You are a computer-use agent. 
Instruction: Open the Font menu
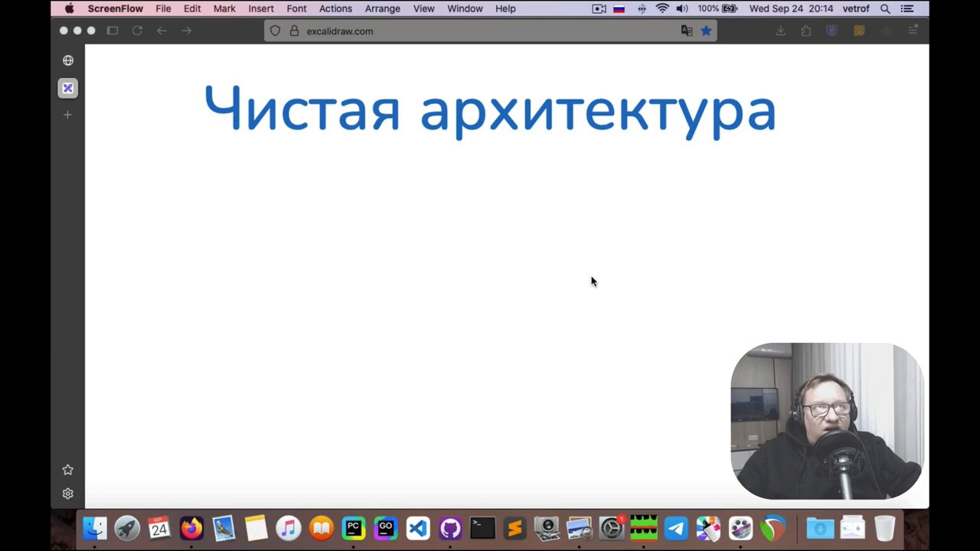click(x=296, y=8)
